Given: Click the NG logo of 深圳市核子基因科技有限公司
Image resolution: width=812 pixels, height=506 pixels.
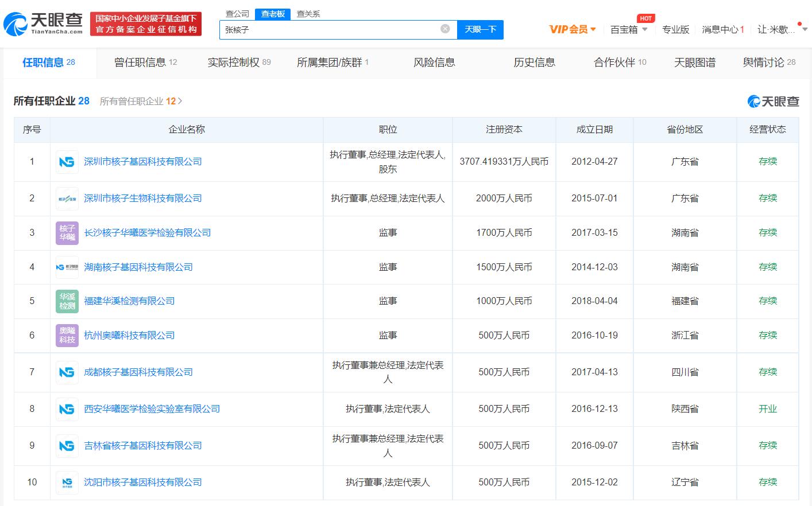Looking at the screenshot, I should tap(67, 161).
